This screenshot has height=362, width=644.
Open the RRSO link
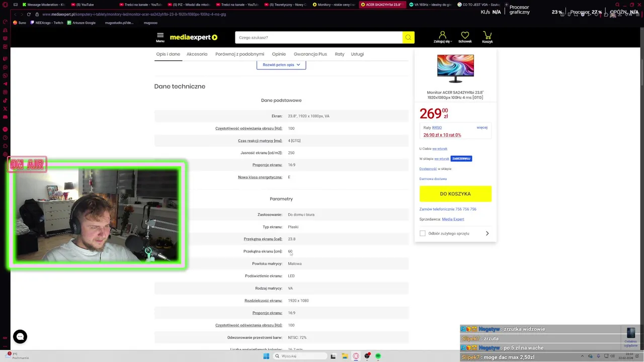437,128
